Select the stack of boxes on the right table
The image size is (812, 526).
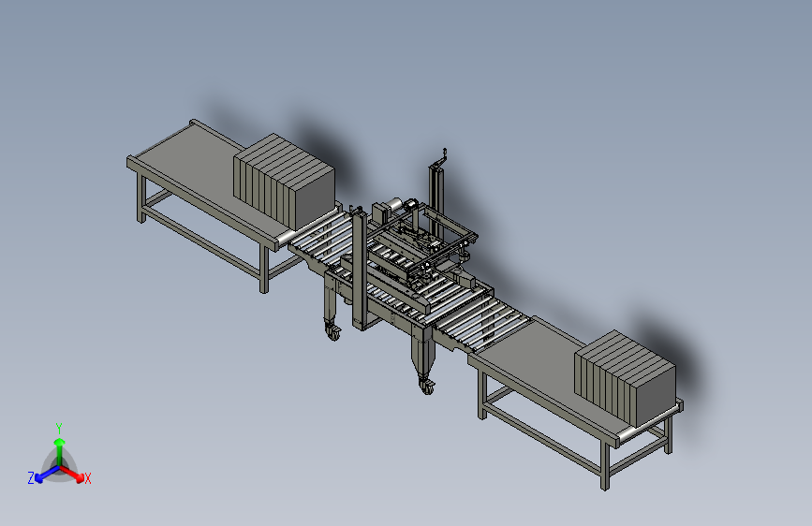625,376
